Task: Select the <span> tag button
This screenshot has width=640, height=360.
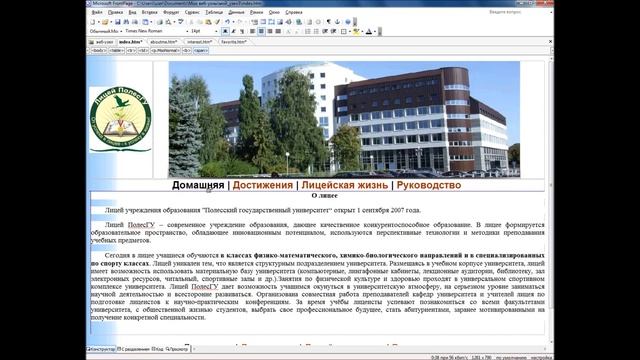Action: [x=200, y=51]
